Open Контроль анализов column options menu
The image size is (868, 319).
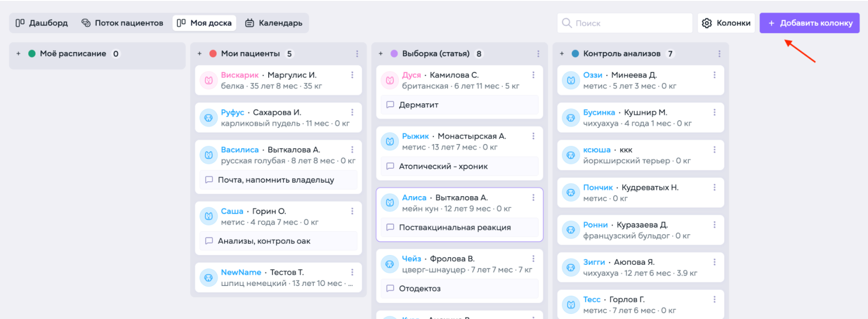719,54
